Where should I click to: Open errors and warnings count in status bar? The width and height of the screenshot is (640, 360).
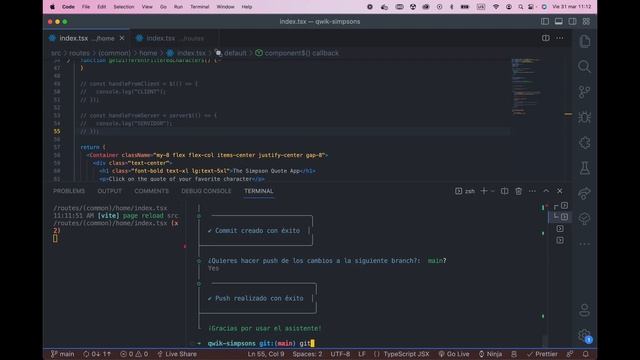(x=134, y=354)
